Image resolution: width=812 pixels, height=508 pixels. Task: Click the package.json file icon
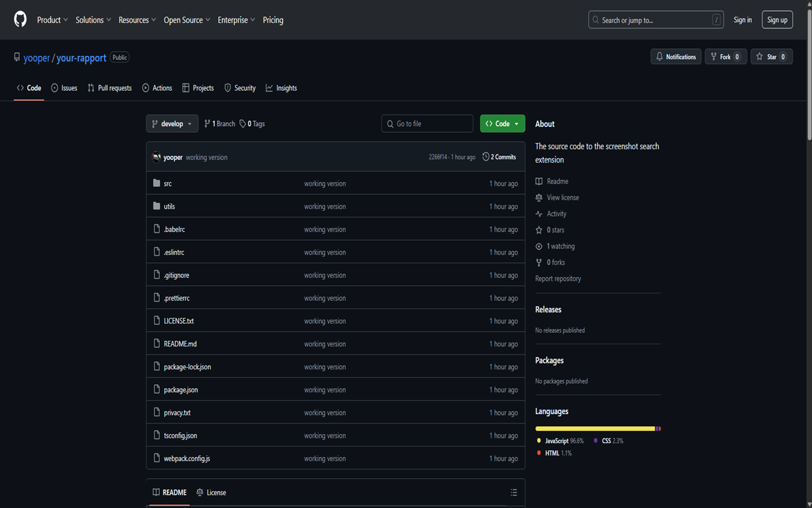tap(157, 389)
